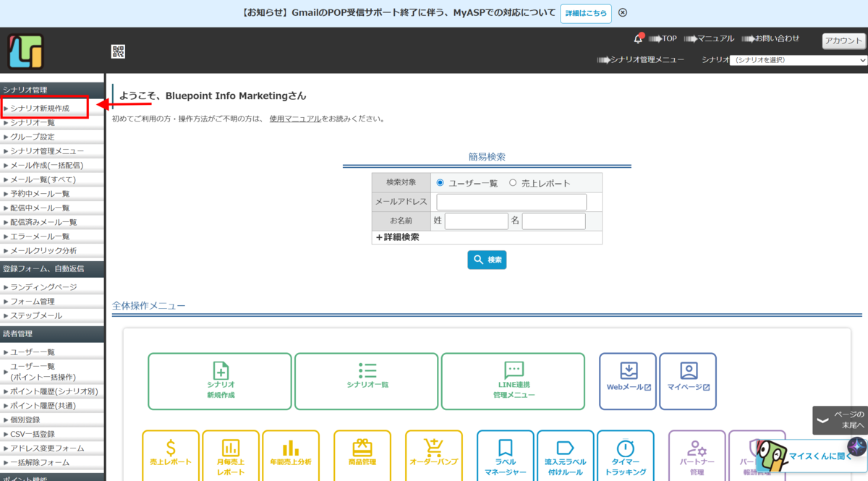868x481 pixels.
Task: Open the notification bell icon
Action: (x=639, y=38)
